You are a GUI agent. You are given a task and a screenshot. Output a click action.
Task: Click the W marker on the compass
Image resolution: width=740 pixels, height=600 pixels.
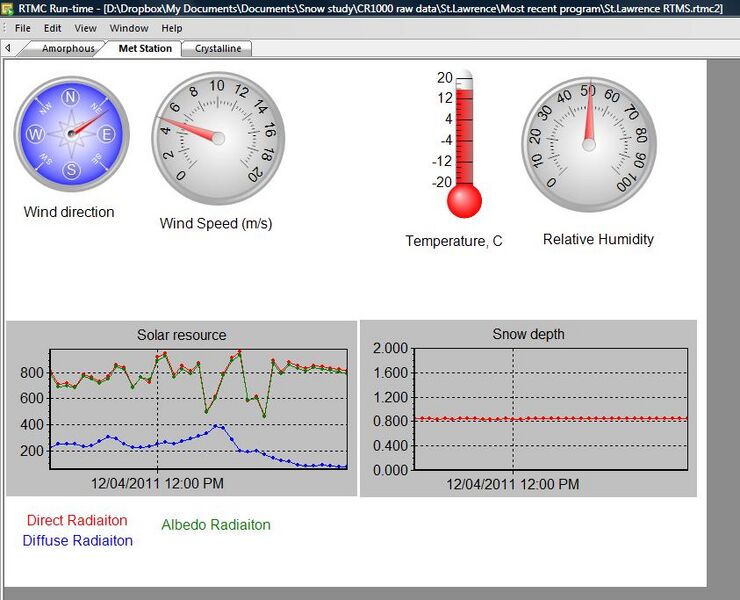pos(35,134)
